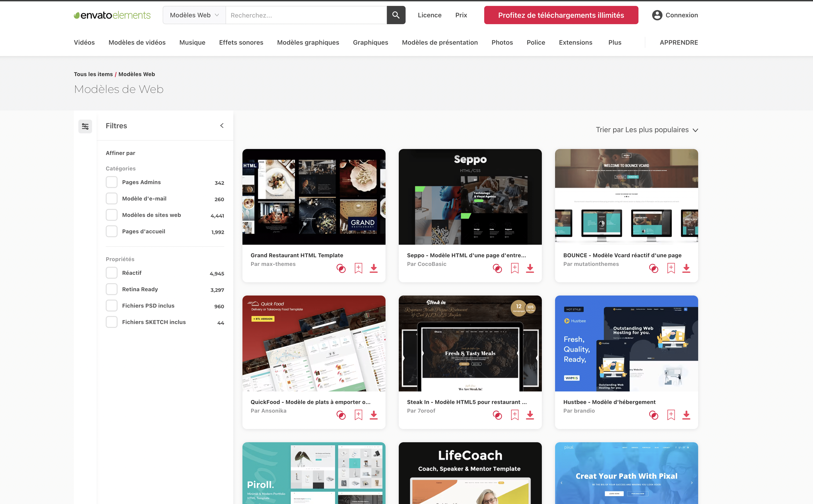Click the Connexion user avatar icon

pyautogui.click(x=657, y=15)
